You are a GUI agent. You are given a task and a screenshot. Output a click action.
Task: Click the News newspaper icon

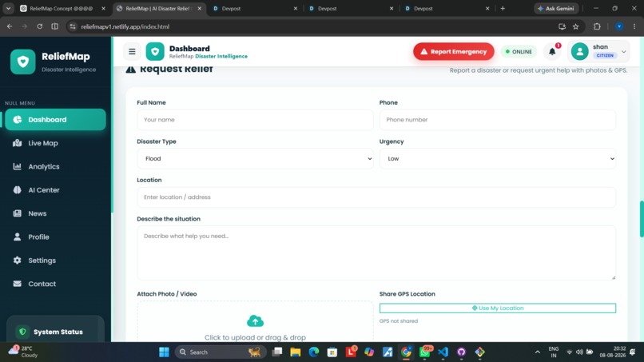pos(18,213)
